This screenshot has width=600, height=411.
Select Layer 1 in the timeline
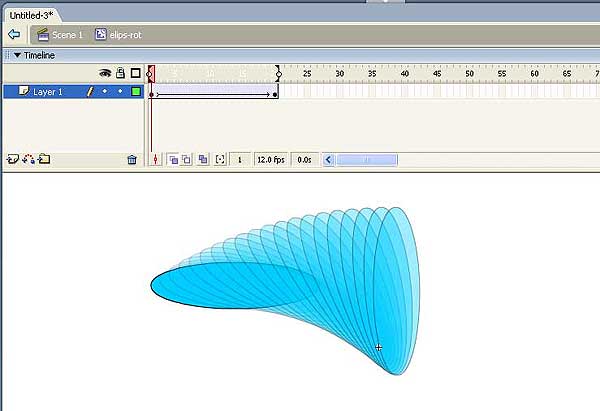click(x=50, y=91)
